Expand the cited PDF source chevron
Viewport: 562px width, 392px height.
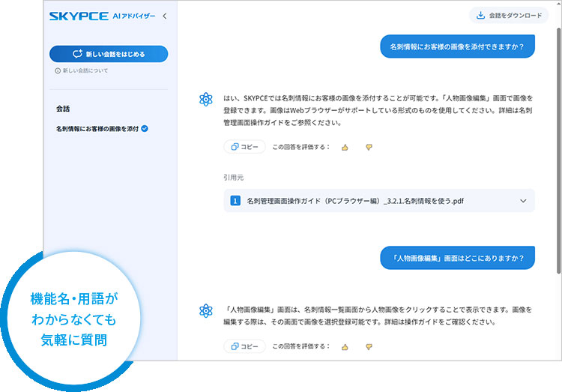[x=523, y=201]
